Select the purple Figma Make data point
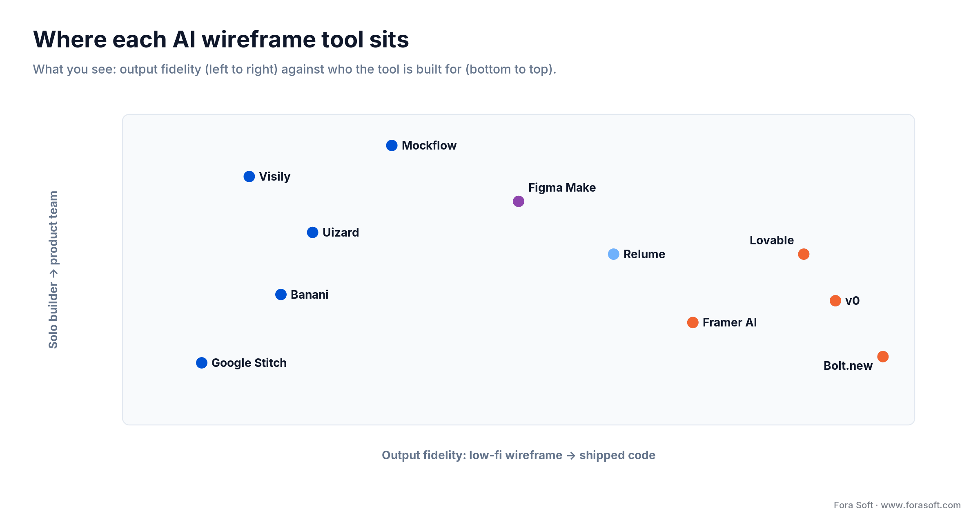 pos(519,201)
